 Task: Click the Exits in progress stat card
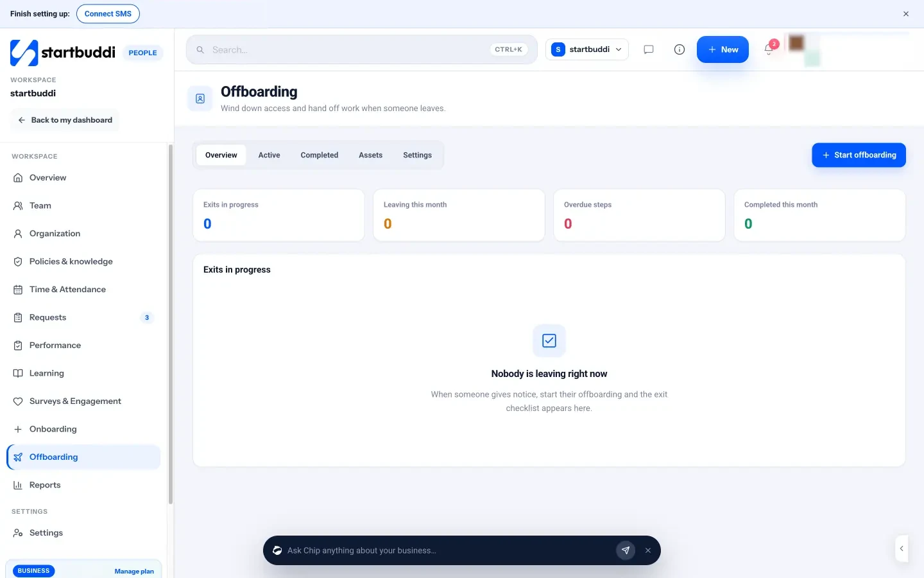278,215
